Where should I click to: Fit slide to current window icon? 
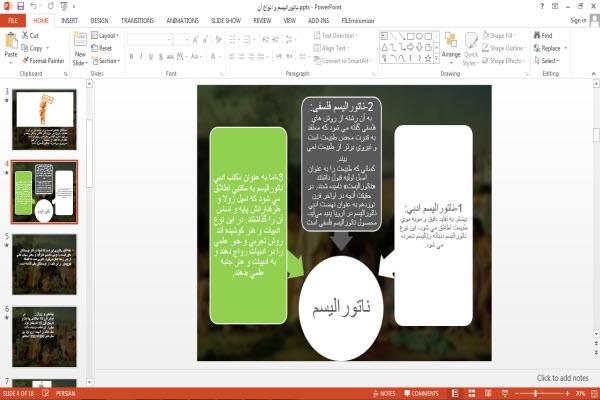click(594, 393)
